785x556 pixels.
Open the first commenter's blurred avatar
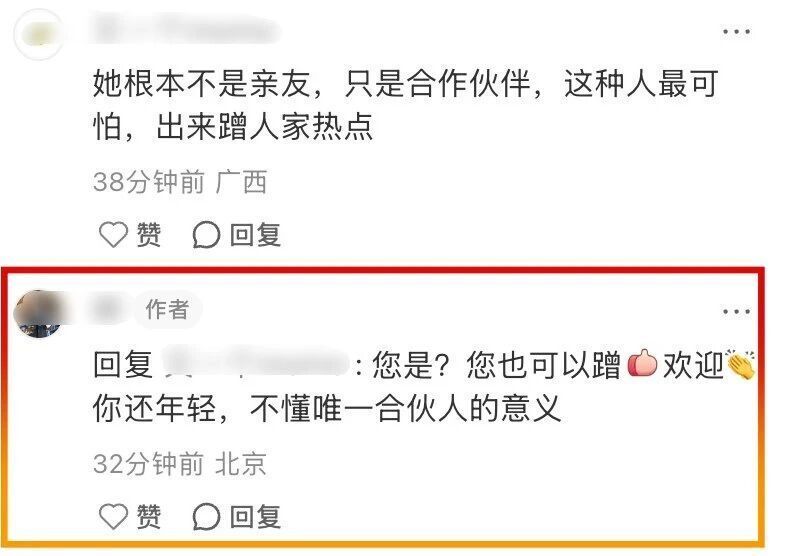(x=39, y=34)
